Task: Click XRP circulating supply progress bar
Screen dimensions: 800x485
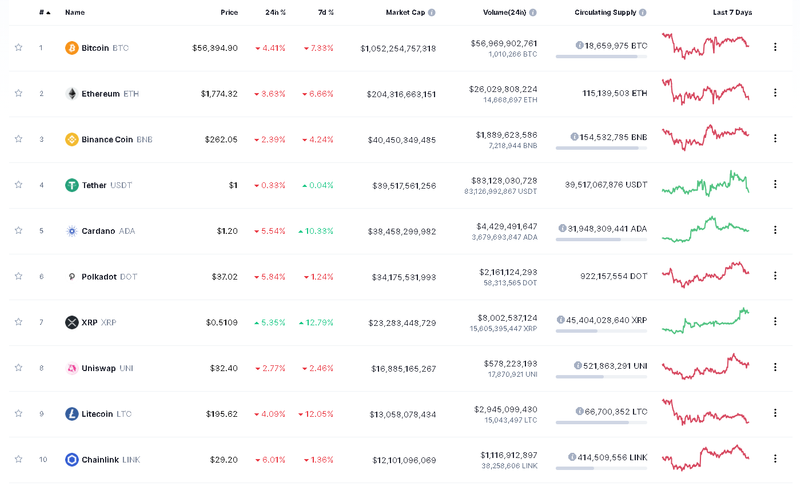Action: coord(602,331)
